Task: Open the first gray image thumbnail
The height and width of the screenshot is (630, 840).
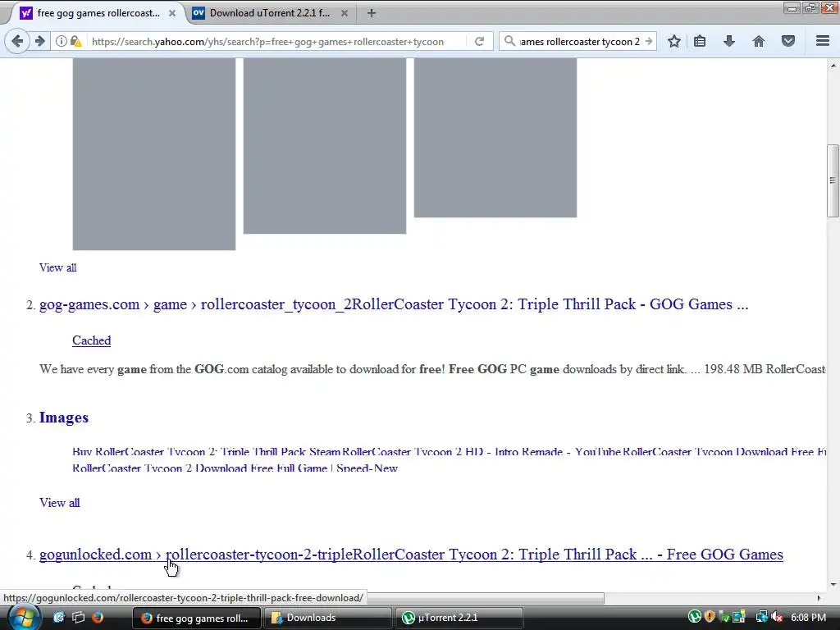Action: tap(153, 153)
